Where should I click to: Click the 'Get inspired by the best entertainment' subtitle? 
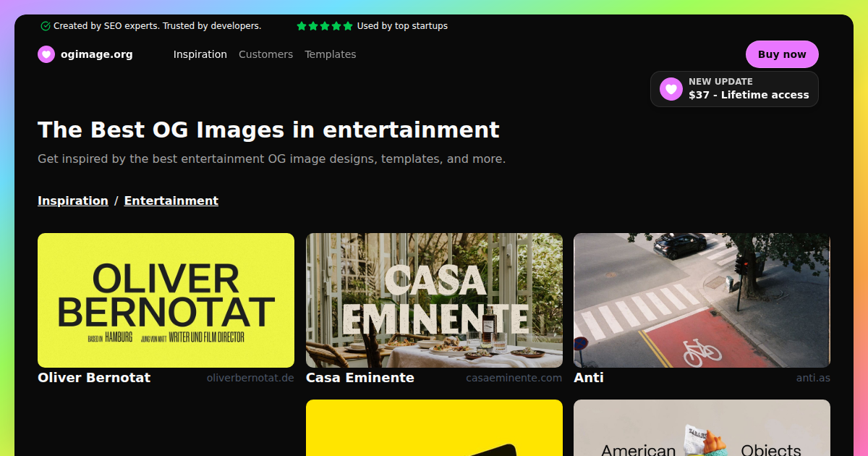point(272,159)
